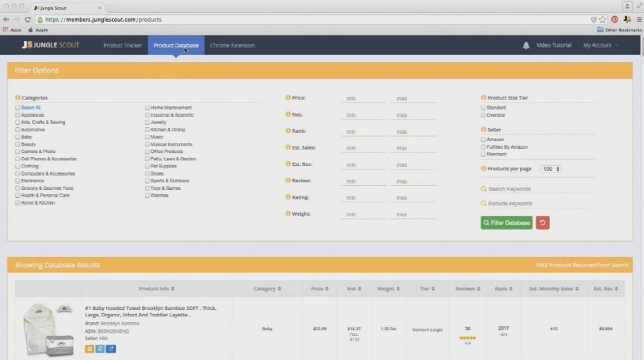Click the Review info icon

pyautogui.click(x=288, y=180)
